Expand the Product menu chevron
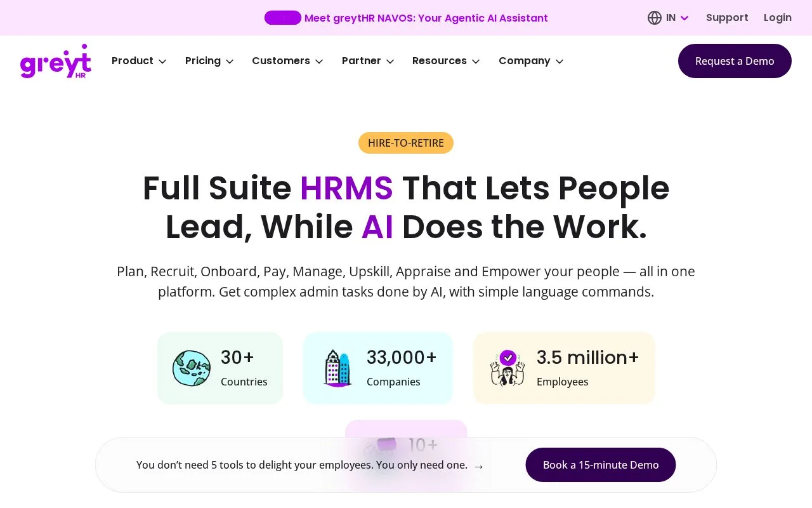Viewport: 812px width, 508px height. 162,62
